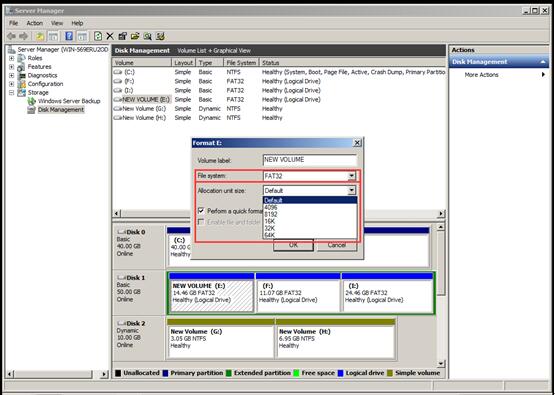This screenshot has height=395, width=555.
Task: Sort by the File System column header
Action: tap(241, 63)
